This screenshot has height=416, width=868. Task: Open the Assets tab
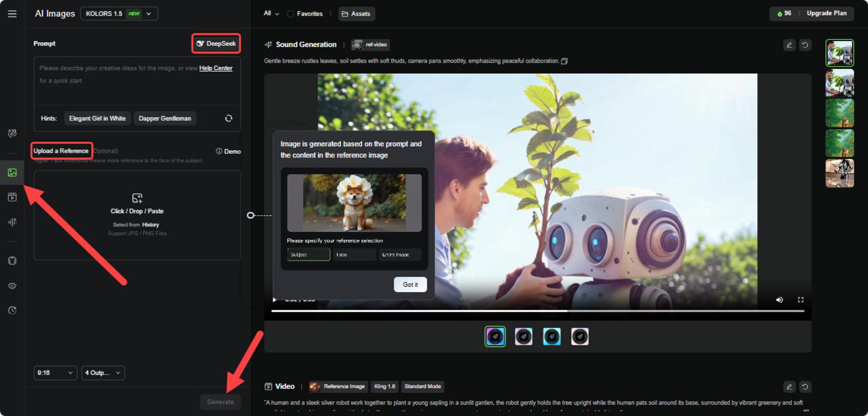[356, 14]
